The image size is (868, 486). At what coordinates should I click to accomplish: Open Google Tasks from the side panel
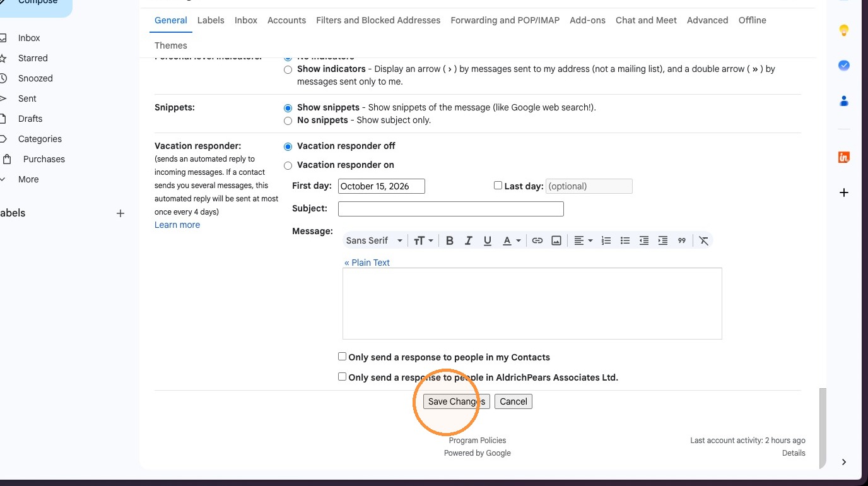pyautogui.click(x=844, y=66)
